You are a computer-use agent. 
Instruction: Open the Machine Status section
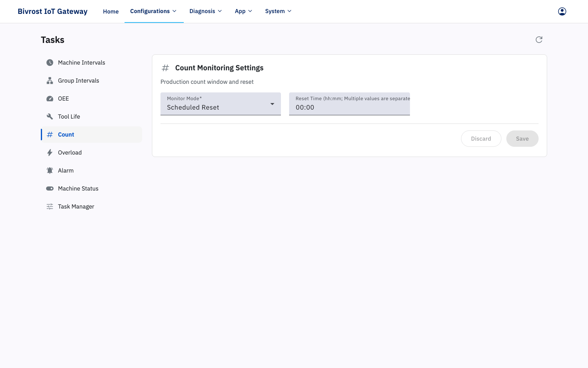[x=91, y=188]
